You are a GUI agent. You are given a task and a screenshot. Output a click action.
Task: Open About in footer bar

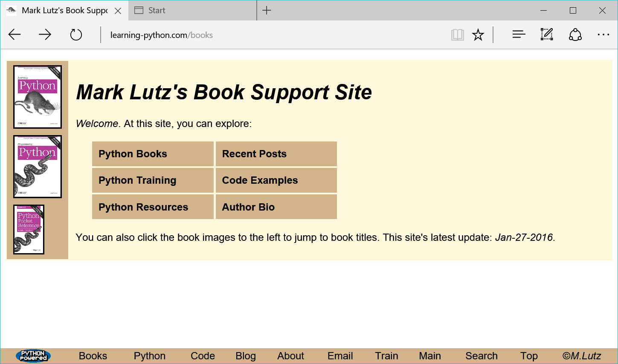(x=291, y=356)
